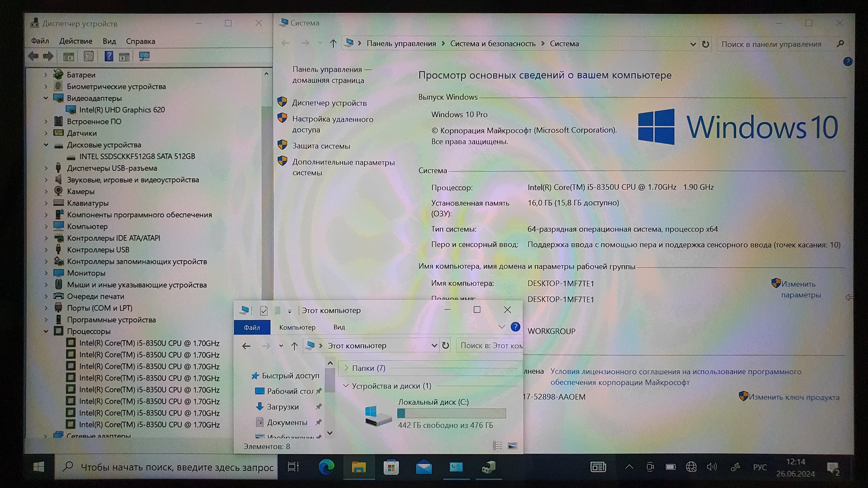
Task: Click Изменить ключ продукта link
Action: [x=793, y=397]
